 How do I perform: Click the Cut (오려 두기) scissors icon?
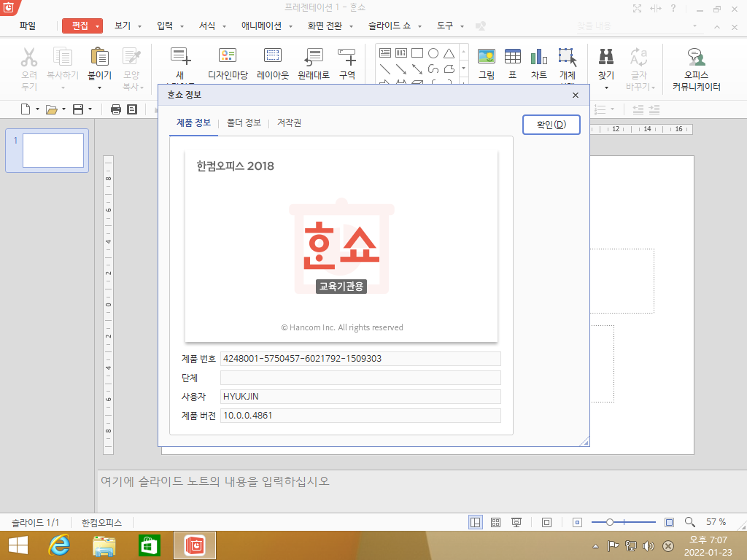tap(29, 57)
